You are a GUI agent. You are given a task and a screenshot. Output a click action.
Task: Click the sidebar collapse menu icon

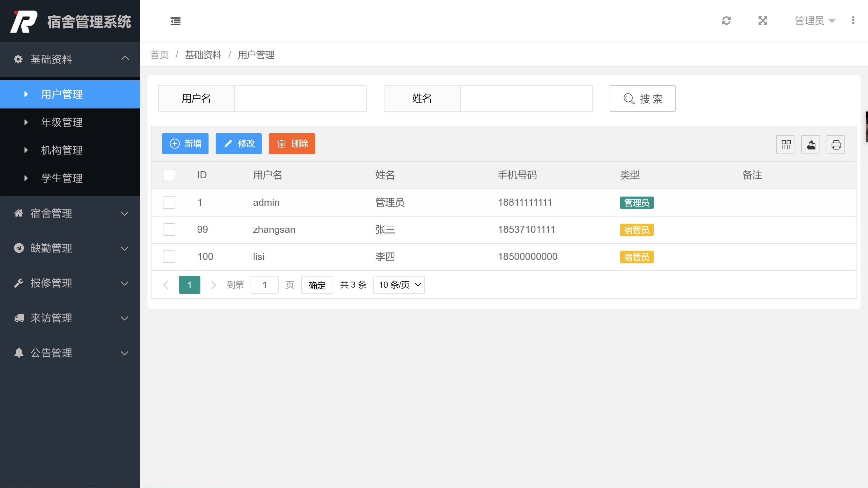tap(175, 21)
